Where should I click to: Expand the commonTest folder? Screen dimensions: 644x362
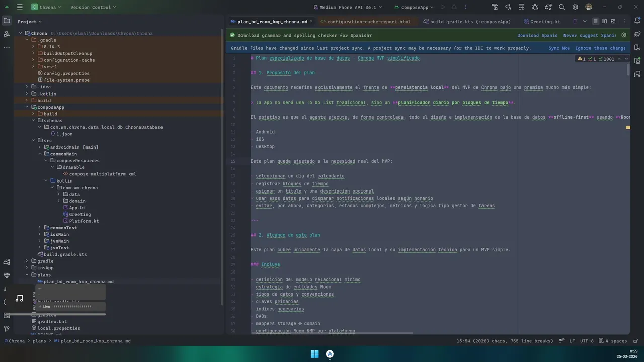[x=40, y=227]
